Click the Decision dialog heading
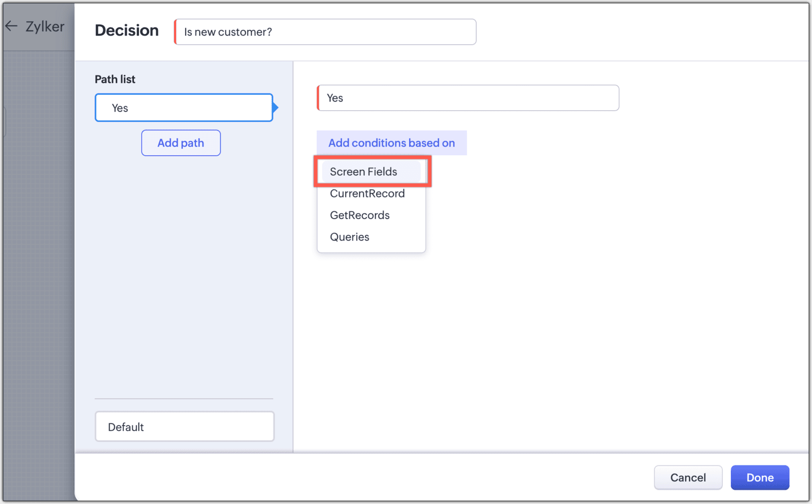 click(x=126, y=30)
